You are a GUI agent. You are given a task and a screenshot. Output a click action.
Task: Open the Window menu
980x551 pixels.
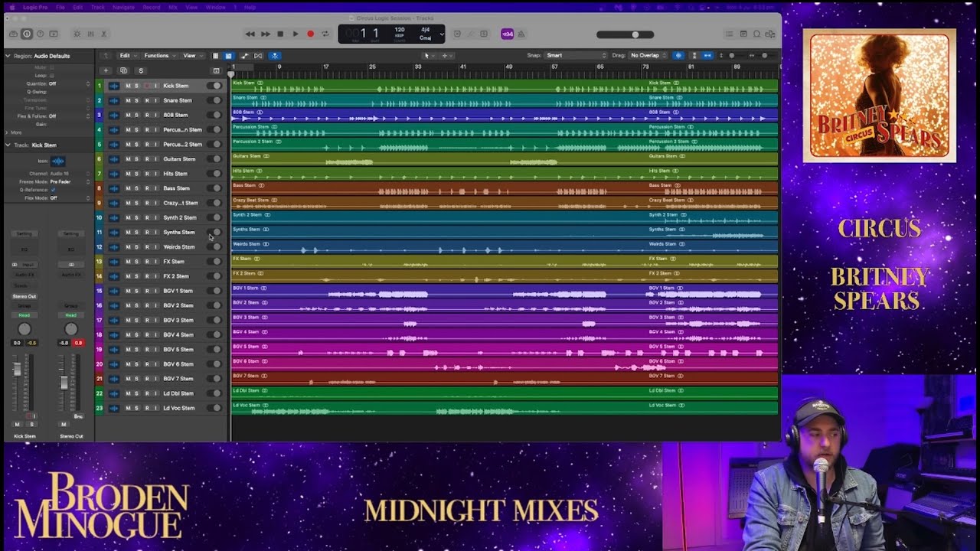click(216, 7)
